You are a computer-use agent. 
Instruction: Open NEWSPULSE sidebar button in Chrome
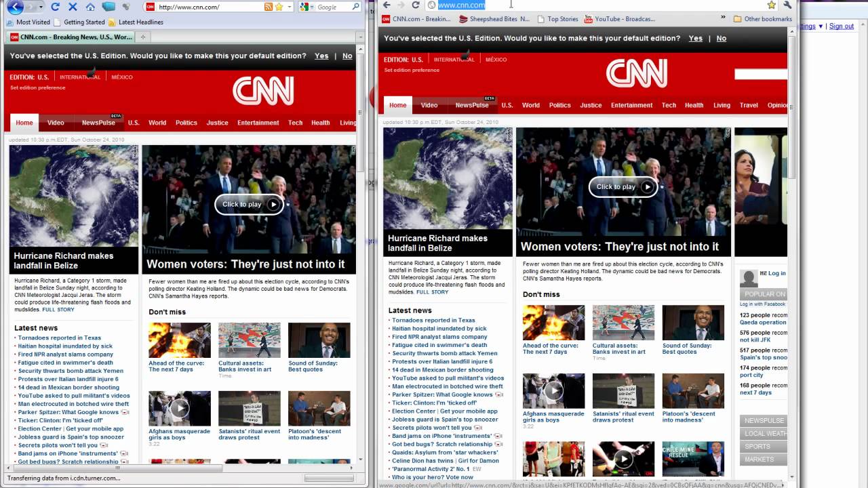pos(764,421)
